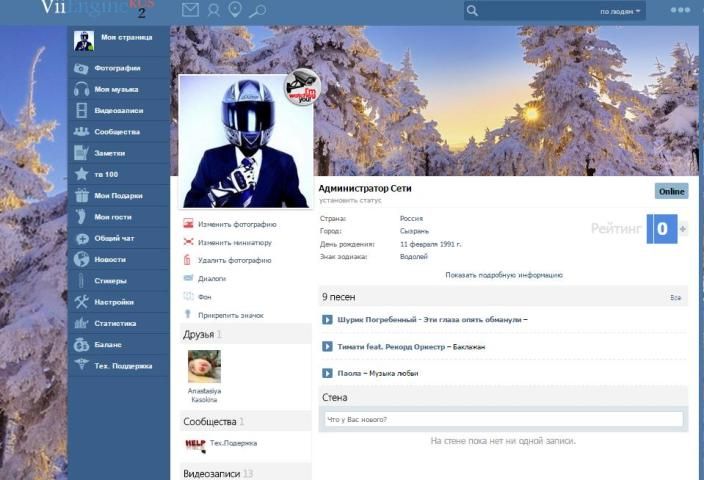Expand 'Показать подробную информацию' details
Viewport: 704px width, 480px height.
504,275
